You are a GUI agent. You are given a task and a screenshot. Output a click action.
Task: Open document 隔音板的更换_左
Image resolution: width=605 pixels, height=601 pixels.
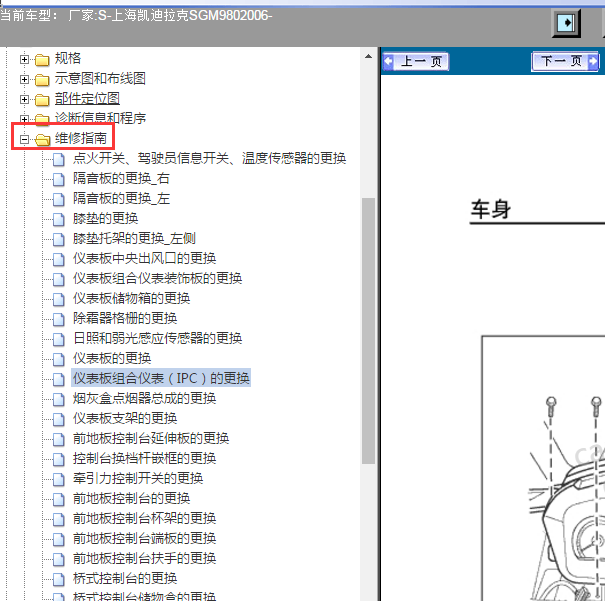[121, 198]
